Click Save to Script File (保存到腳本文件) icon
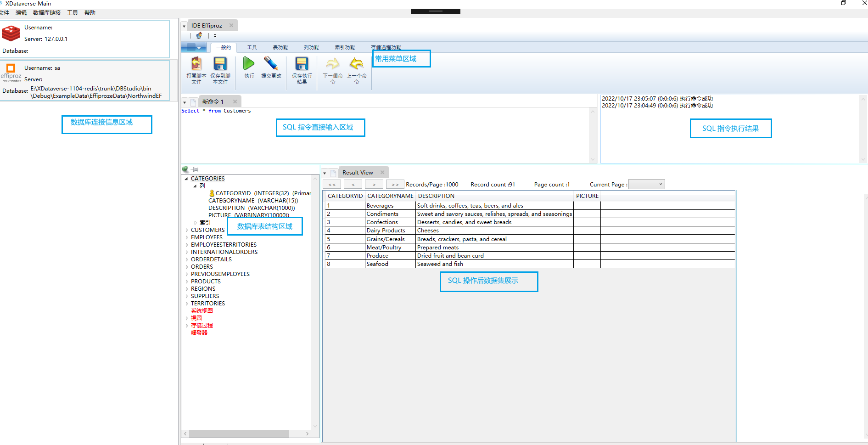The height and width of the screenshot is (445, 868). click(220, 64)
